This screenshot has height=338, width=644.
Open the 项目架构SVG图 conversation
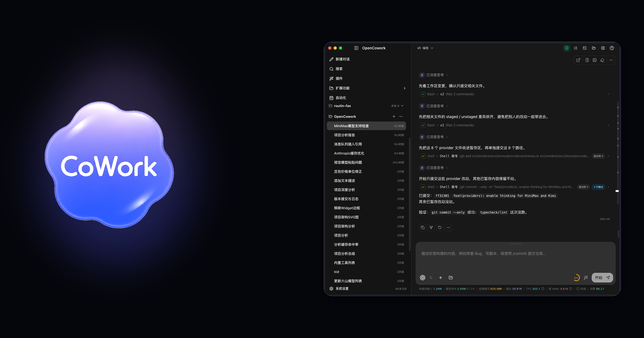coord(367,217)
